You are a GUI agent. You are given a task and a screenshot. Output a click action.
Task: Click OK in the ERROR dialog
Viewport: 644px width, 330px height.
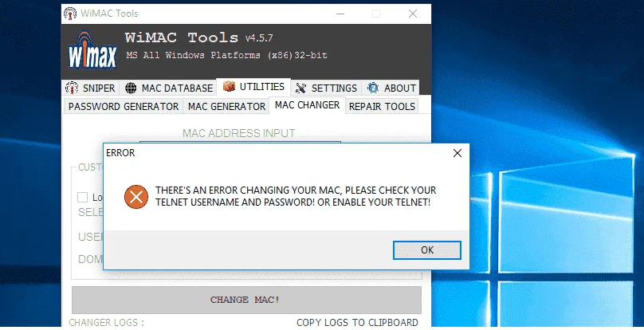(426, 250)
